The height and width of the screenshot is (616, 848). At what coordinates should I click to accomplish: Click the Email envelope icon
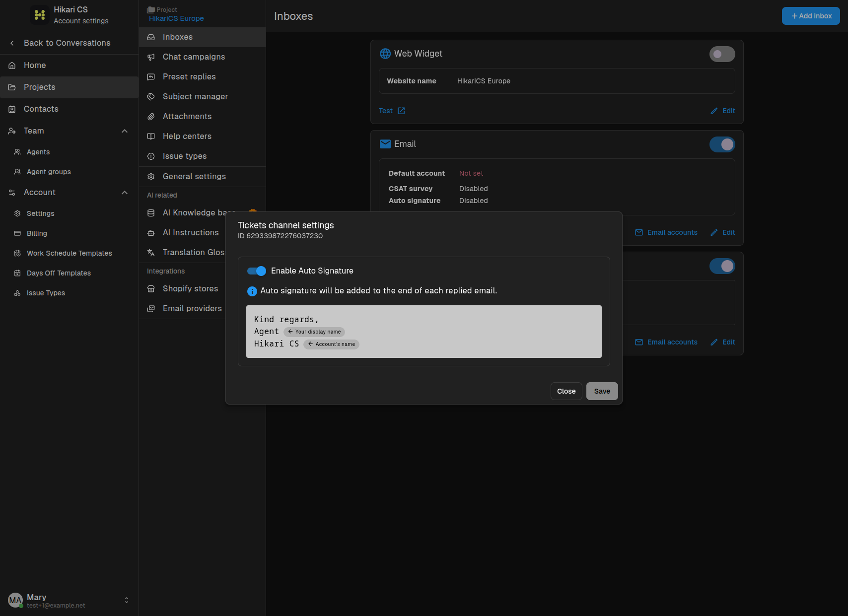(385, 144)
